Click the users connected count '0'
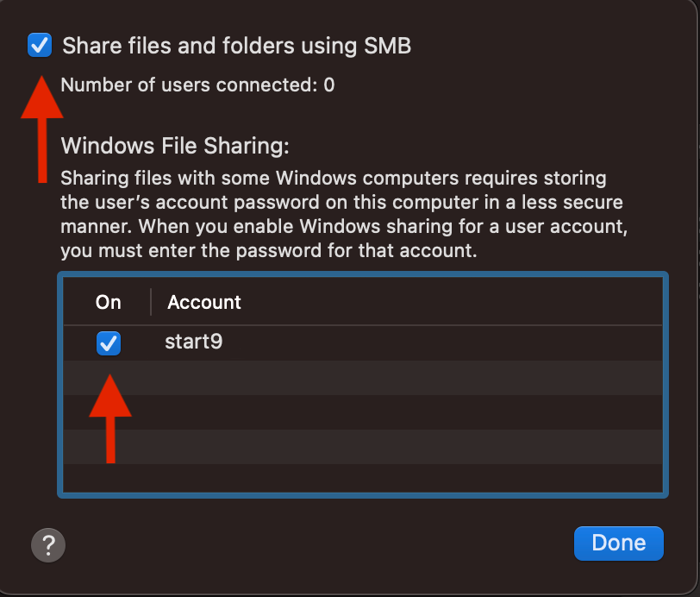The image size is (700, 597). tap(329, 85)
